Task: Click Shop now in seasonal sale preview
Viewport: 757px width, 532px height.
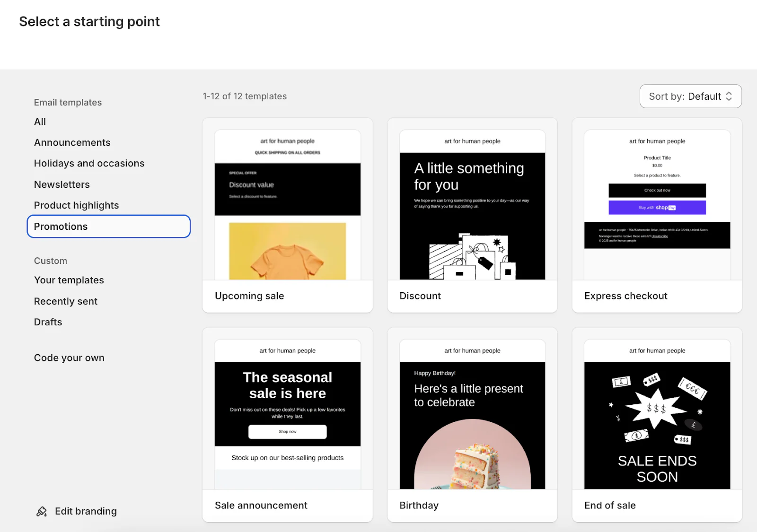Action: 287,432
